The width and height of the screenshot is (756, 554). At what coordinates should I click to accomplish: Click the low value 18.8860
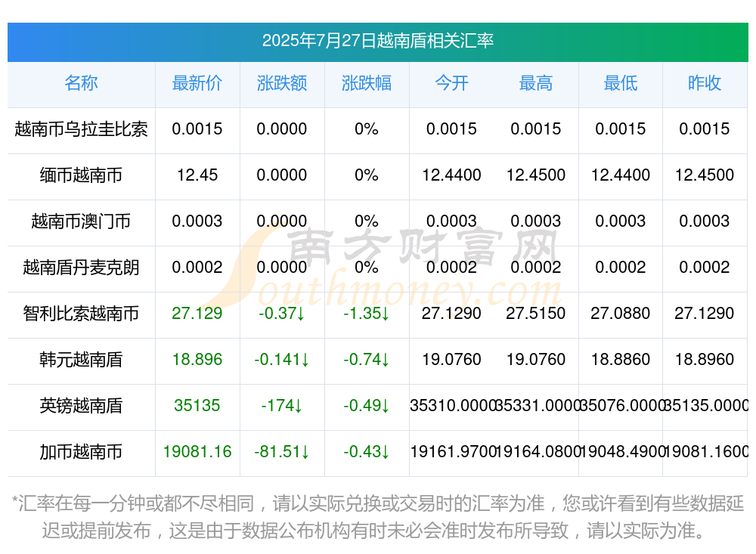point(621,360)
